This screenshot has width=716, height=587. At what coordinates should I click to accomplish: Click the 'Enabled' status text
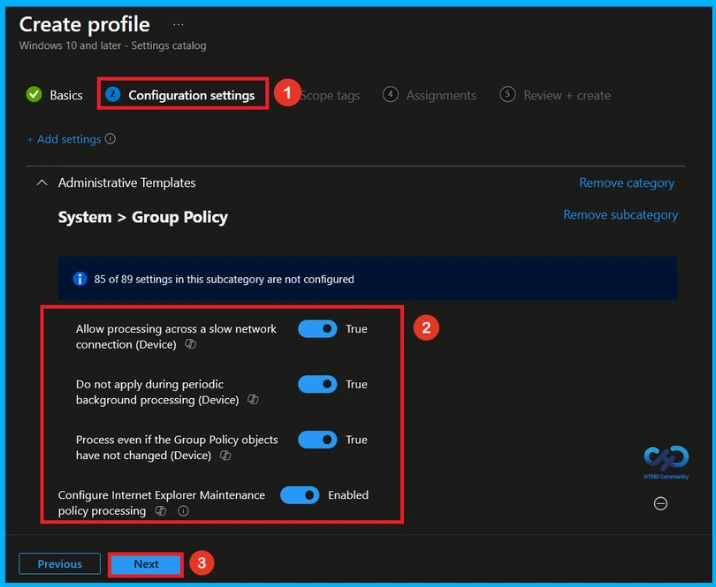pyautogui.click(x=348, y=495)
